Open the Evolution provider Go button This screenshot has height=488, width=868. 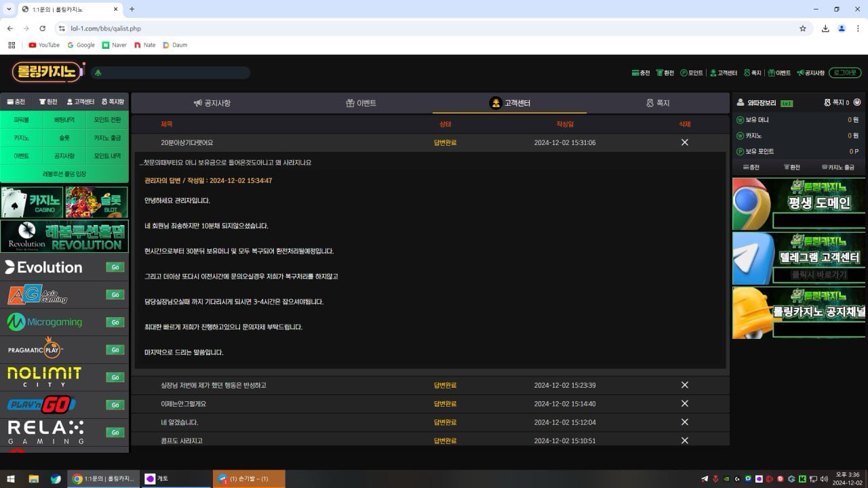coord(115,267)
